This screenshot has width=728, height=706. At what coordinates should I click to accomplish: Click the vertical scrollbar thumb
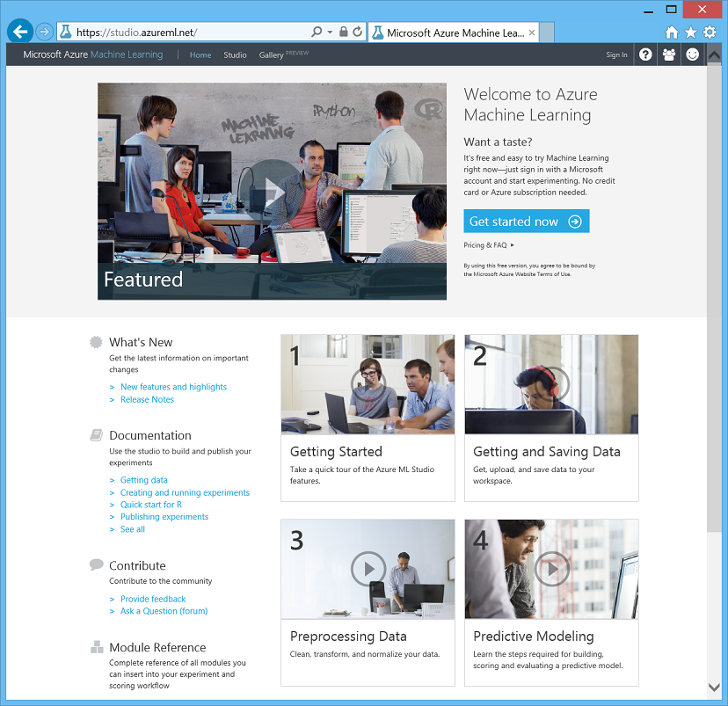(x=714, y=299)
